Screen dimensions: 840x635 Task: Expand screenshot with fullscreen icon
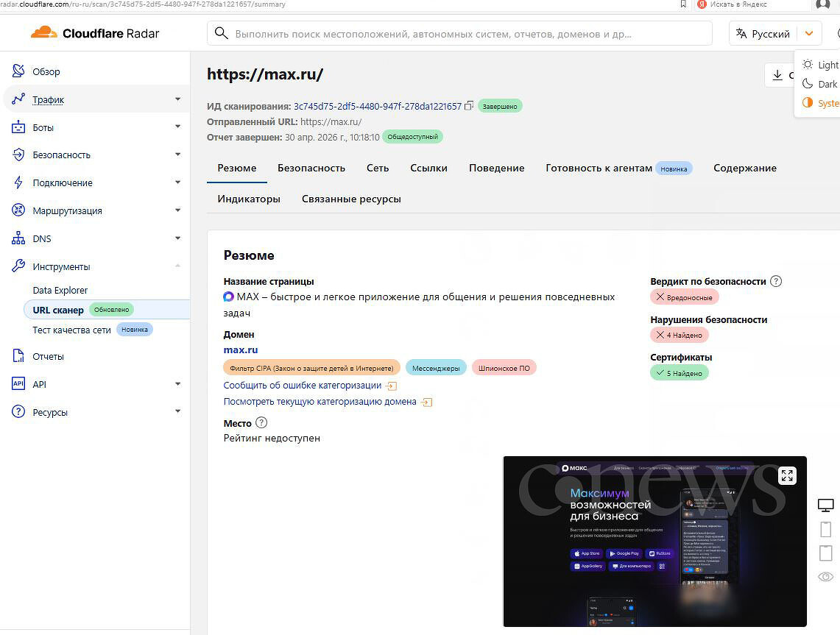tap(787, 475)
